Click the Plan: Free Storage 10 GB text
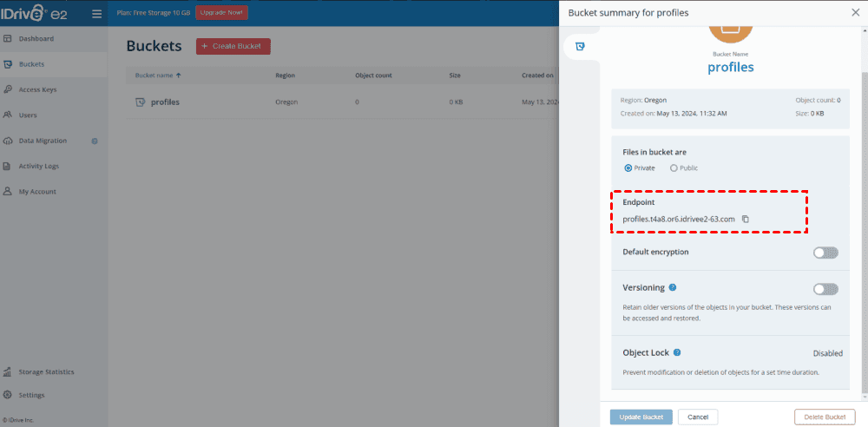 click(x=154, y=12)
